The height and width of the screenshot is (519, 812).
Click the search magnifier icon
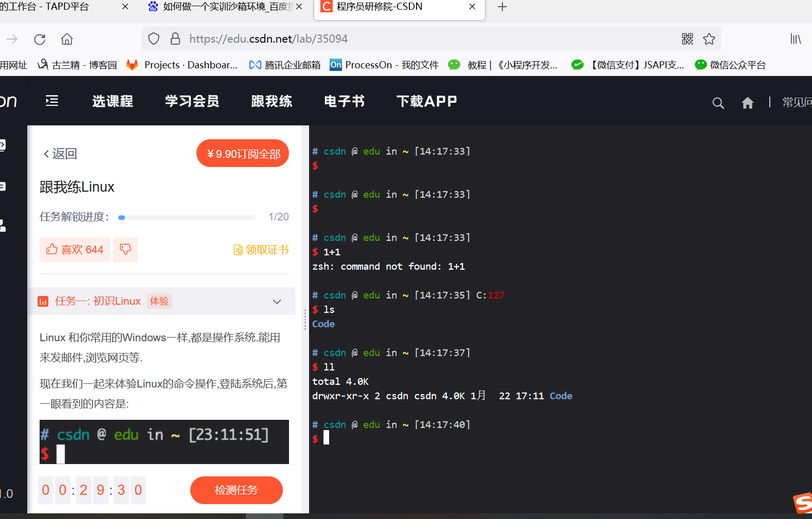tap(718, 103)
